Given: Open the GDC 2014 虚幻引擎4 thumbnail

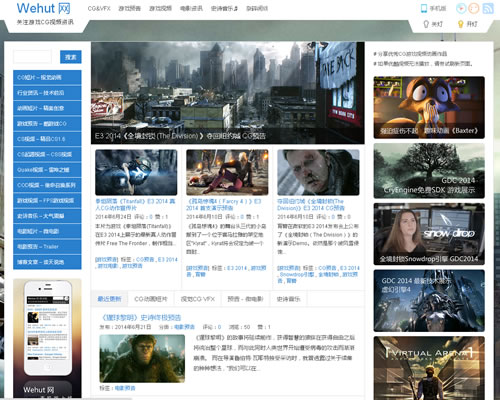Looking at the screenshot, I should [429, 301].
